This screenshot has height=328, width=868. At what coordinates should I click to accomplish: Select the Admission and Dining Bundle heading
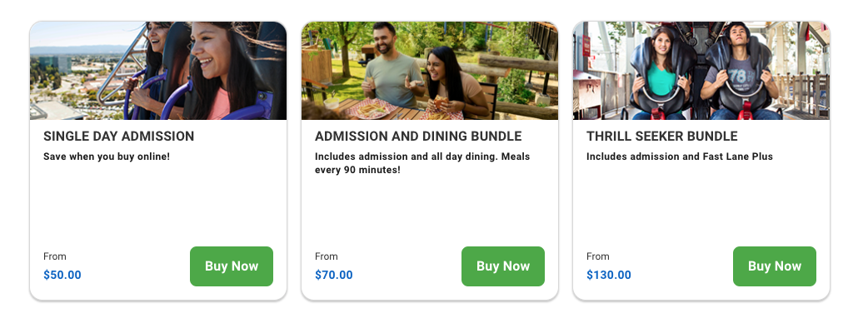tap(418, 136)
